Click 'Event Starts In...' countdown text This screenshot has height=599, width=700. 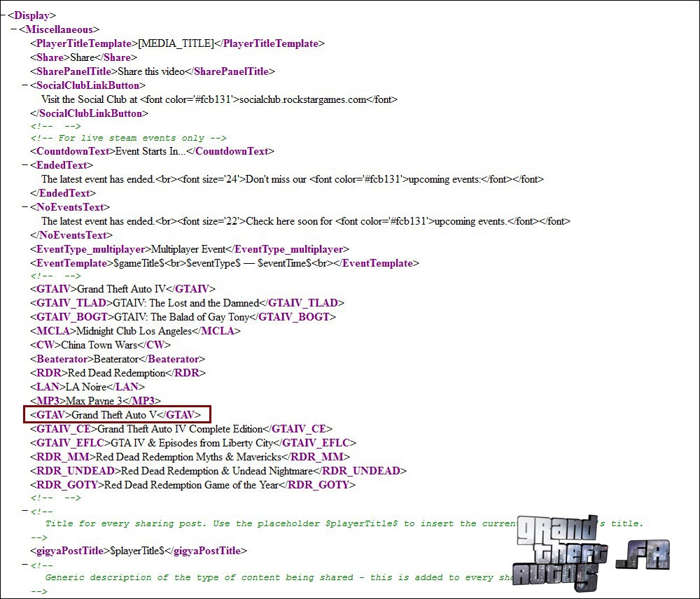tap(151, 151)
